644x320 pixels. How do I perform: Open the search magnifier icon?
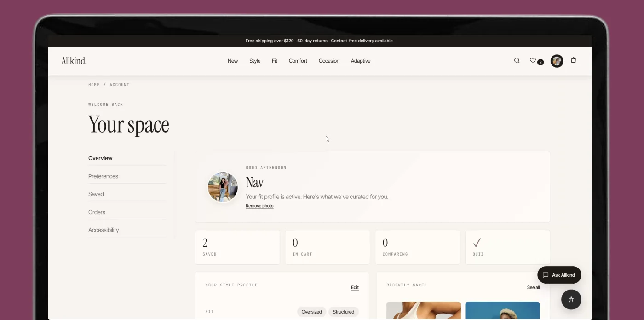click(x=517, y=60)
